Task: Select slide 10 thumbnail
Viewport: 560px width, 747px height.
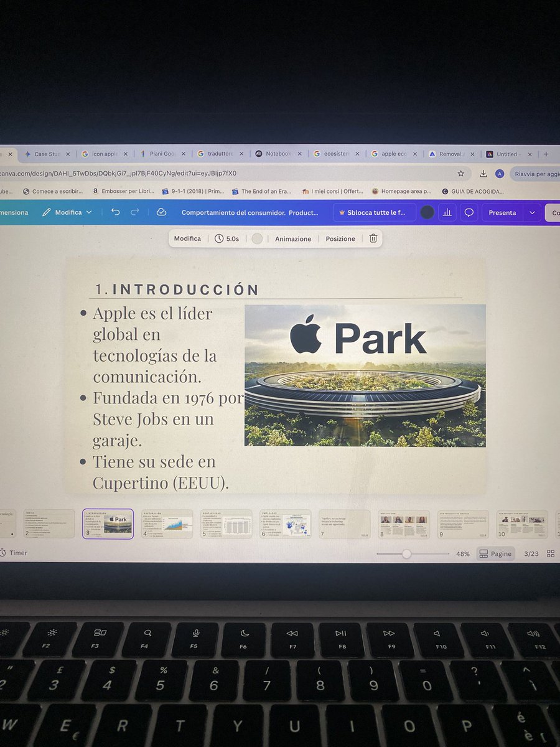Action: pyautogui.click(x=522, y=524)
